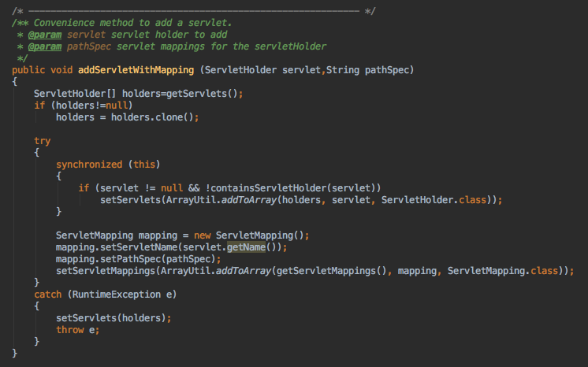
Task: Click the throw keyword
Action: coord(70,329)
